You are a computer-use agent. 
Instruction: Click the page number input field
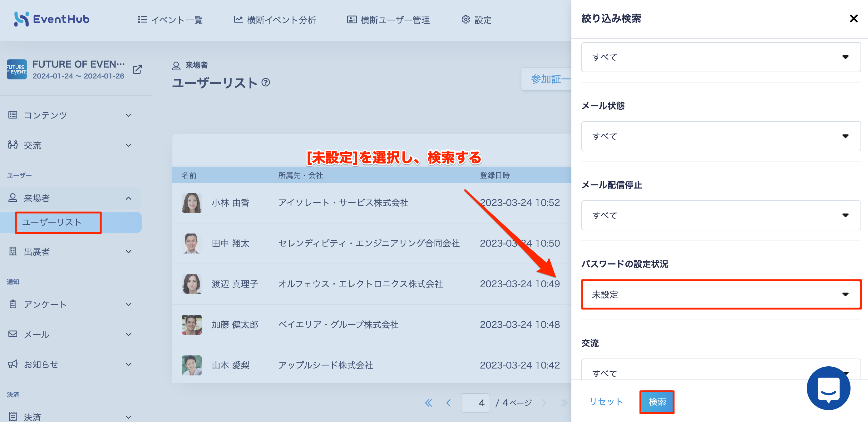click(x=475, y=403)
